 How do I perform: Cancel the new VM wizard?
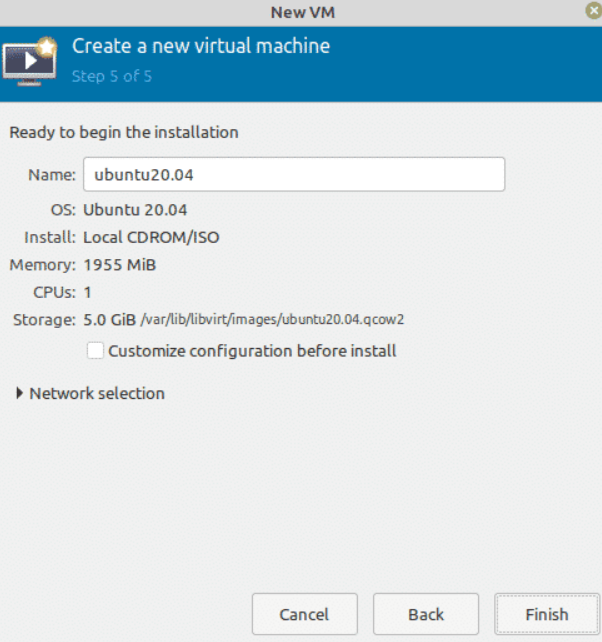coord(305,614)
